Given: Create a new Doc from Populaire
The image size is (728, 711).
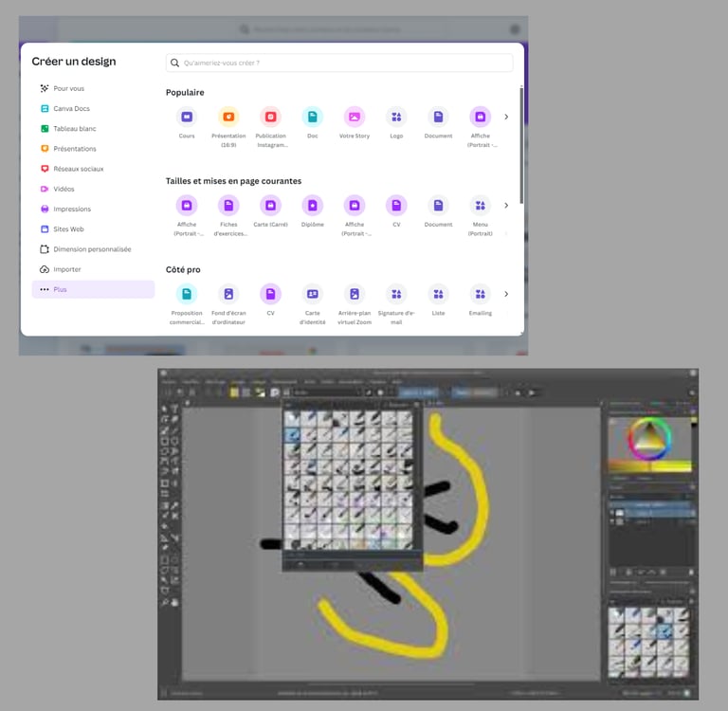Looking at the screenshot, I should point(313,117).
